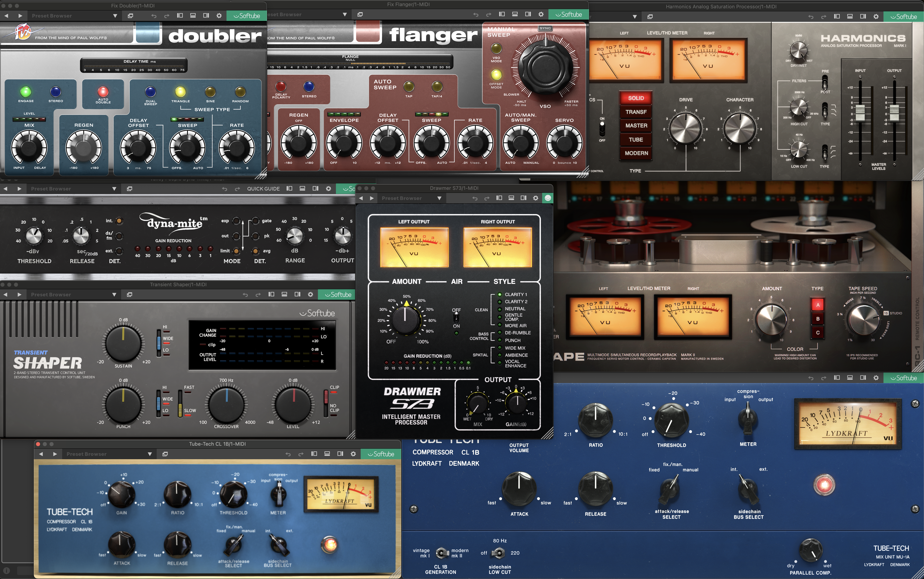Toggle VSO MODE lamp on Flanger
924x579 pixels.
(x=496, y=49)
